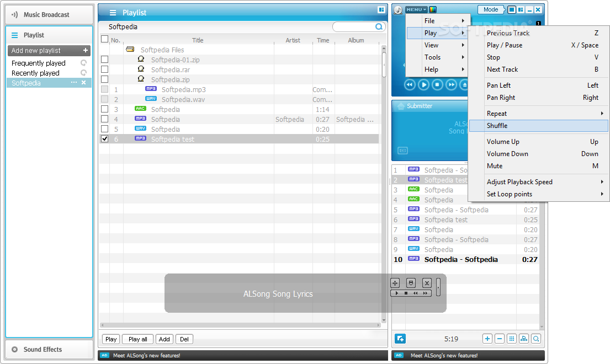Image resolution: width=610 pixels, height=364 pixels.
Task: Expand the Set Loop points submenu
Action: [x=539, y=194]
